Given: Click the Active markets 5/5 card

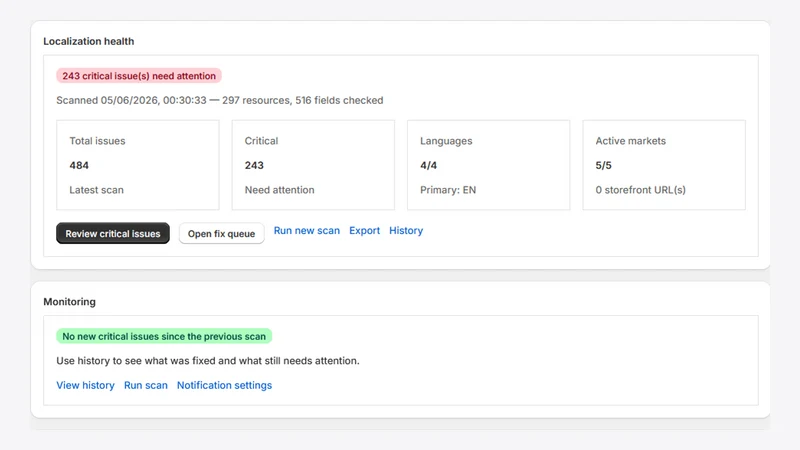Looking at the screenshot, I should pyautogui.click(x=664, y=165).
